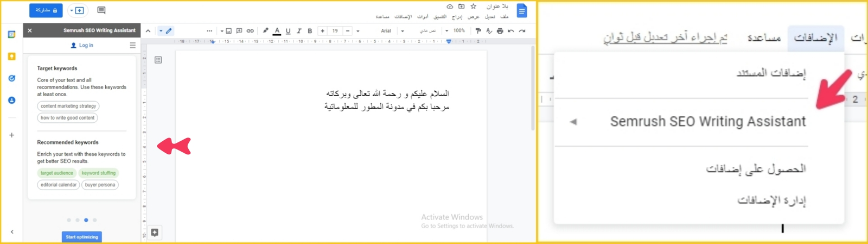Open the text color picker
Image resolution: width=868 pixels, height=244 pixels.
tap(277, 31)
